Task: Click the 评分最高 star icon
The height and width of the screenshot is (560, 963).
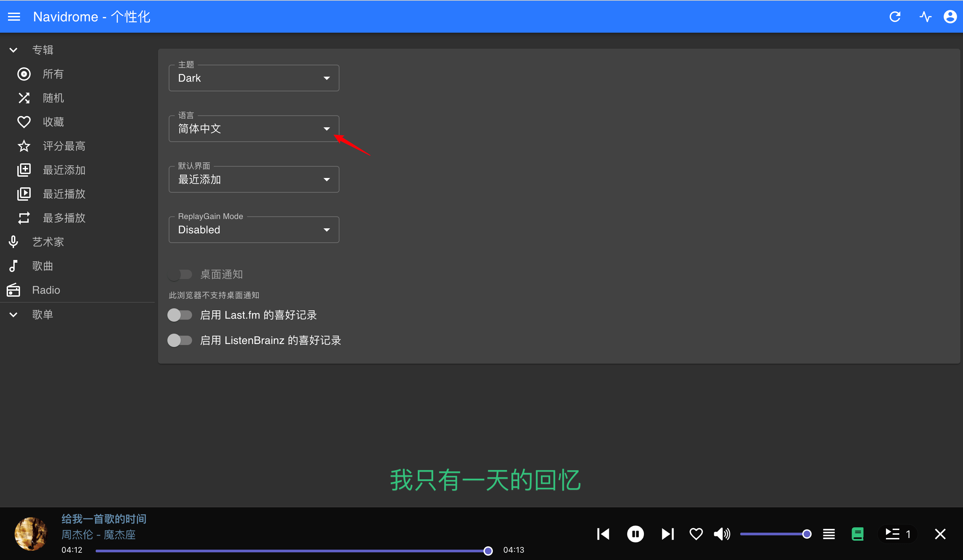Action: click(24, 146)
